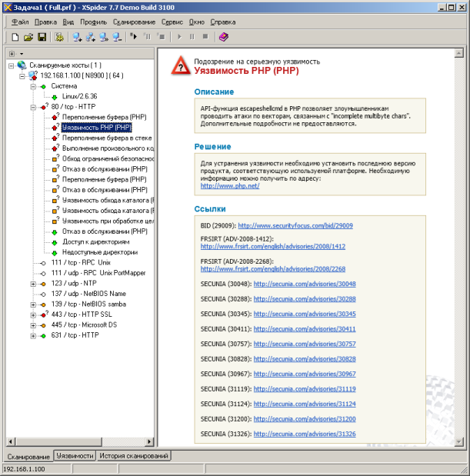Open the Сканирование menu
The image size is (470, 476).
[134, 22]
